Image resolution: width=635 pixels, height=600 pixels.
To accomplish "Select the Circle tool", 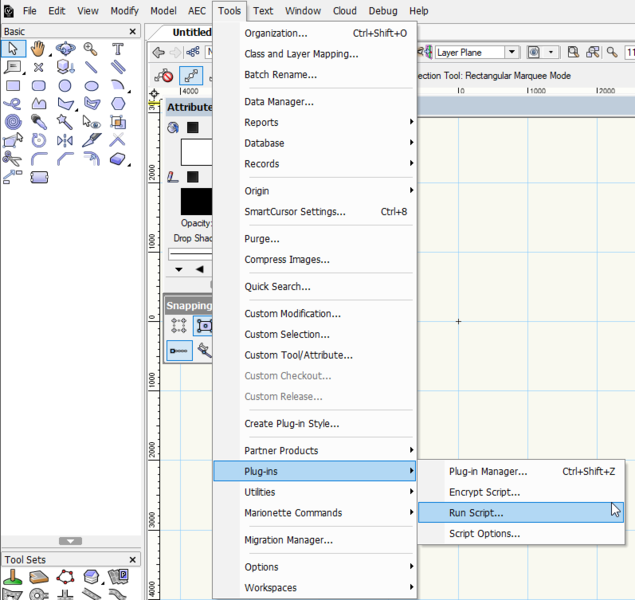I will 65,86.
